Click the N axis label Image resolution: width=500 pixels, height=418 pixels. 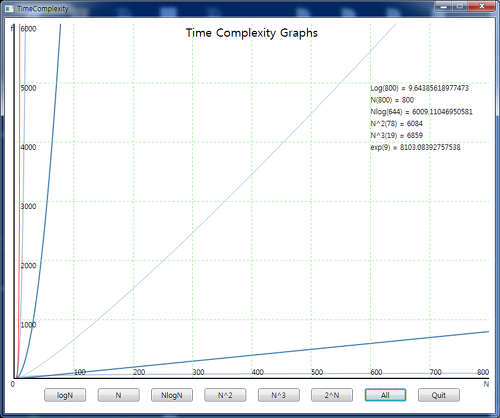[486, 384]
